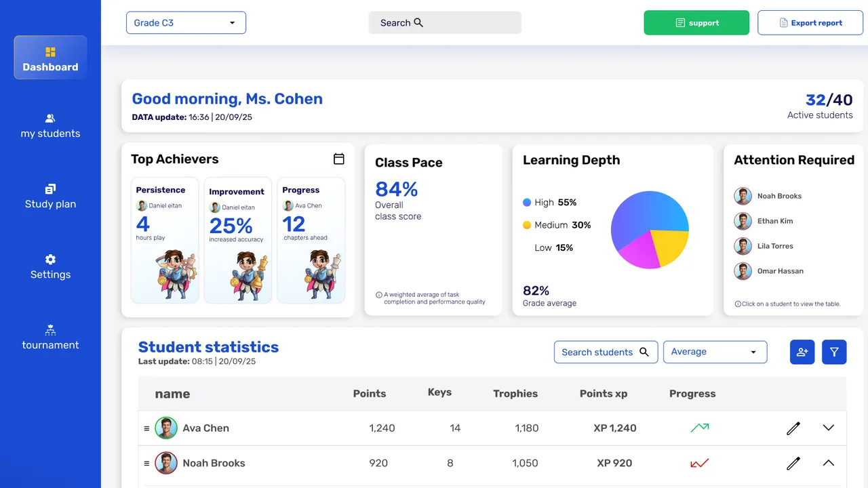Open the Average sort dropdown
868x488 pixels.
pyautogui.click(x=715, y=352)
